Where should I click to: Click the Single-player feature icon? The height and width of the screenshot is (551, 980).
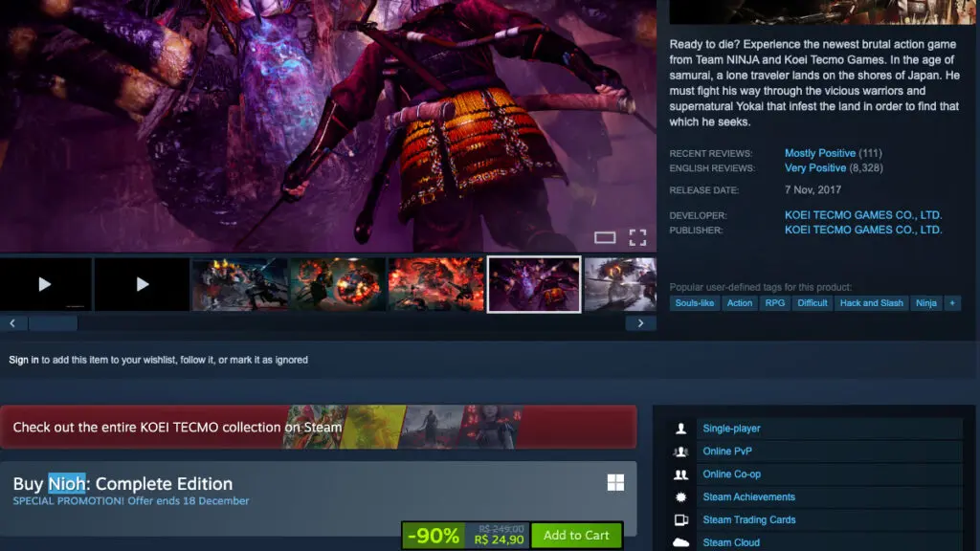coord(680,428)
